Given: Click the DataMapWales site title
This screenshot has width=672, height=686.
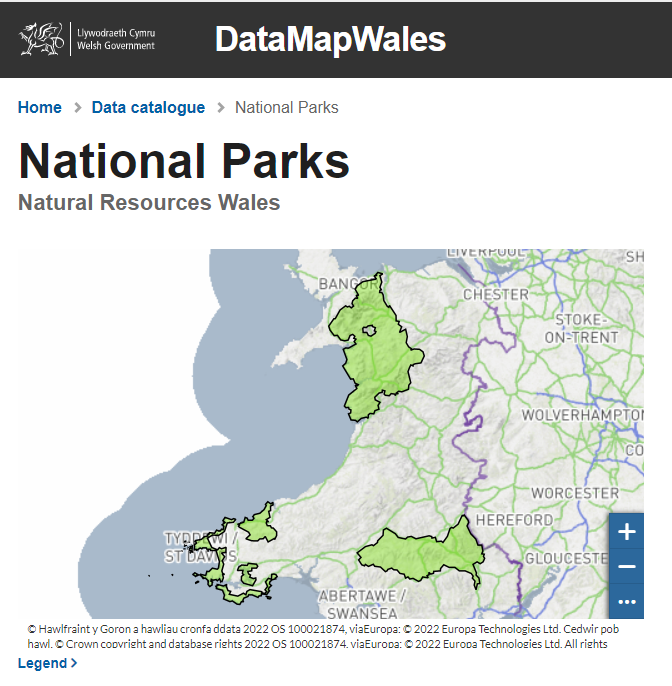Looking at the screenshot, I should pos(330,39).
